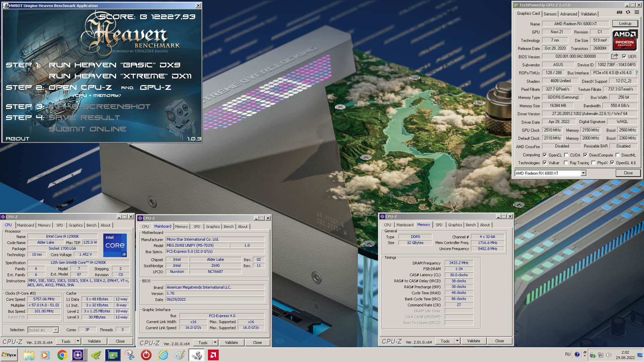Click the show desktop button
Screen dimensions: 644x362
(641, 355)
